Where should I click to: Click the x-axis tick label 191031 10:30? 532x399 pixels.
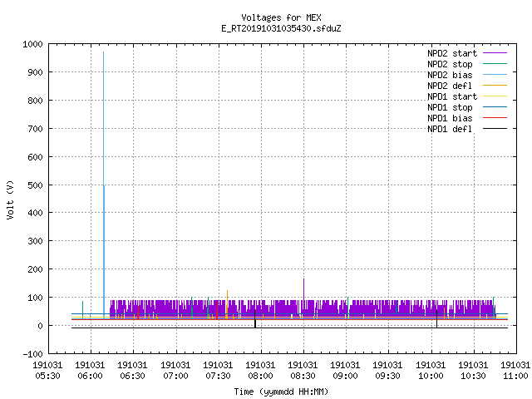tap(473, 370)
